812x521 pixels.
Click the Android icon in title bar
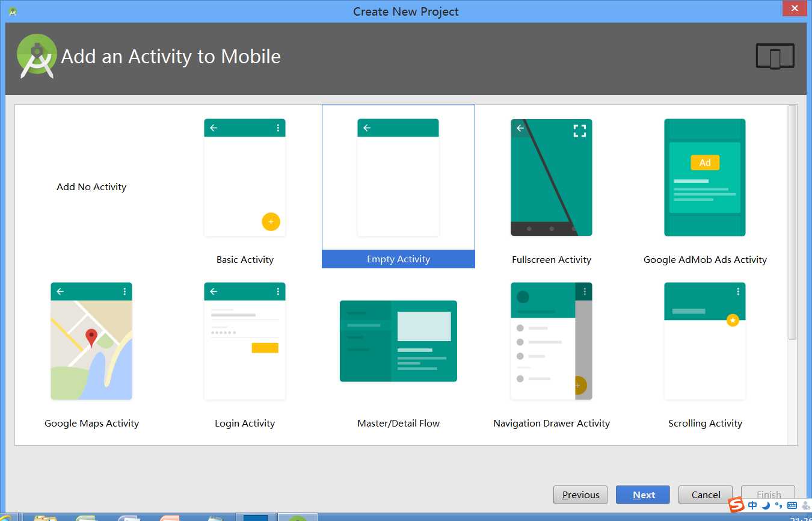[x=12, y=11]
